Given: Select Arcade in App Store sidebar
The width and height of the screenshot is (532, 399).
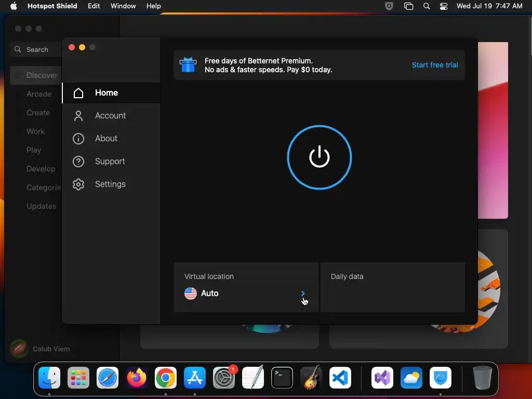Looking at the screenshot, I should pyautogui.click(x=39, y=94).
